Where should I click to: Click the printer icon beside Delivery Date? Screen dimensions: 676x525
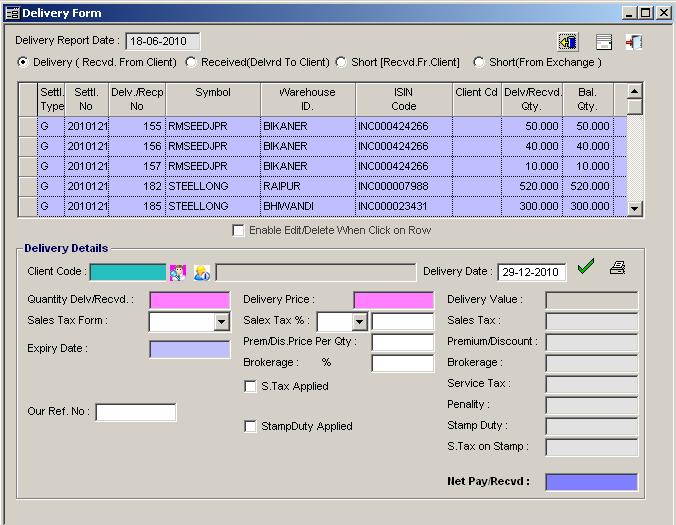tap(618, 267)
